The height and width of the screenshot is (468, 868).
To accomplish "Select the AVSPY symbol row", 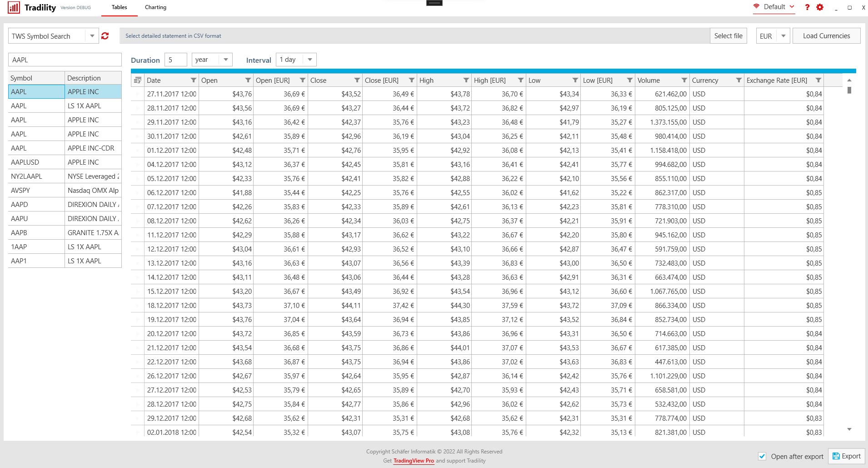I will [x=65, y=191].
